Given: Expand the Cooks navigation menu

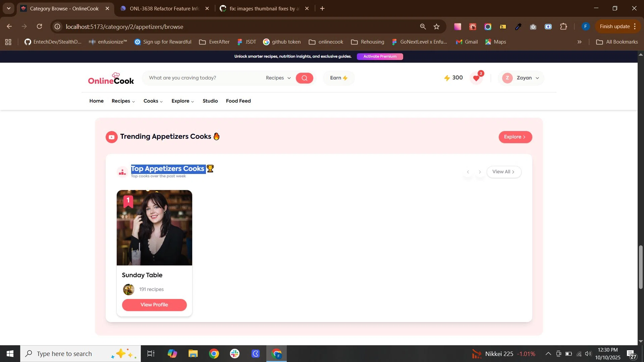Looking at the screenshot, I should pos(153,101).
